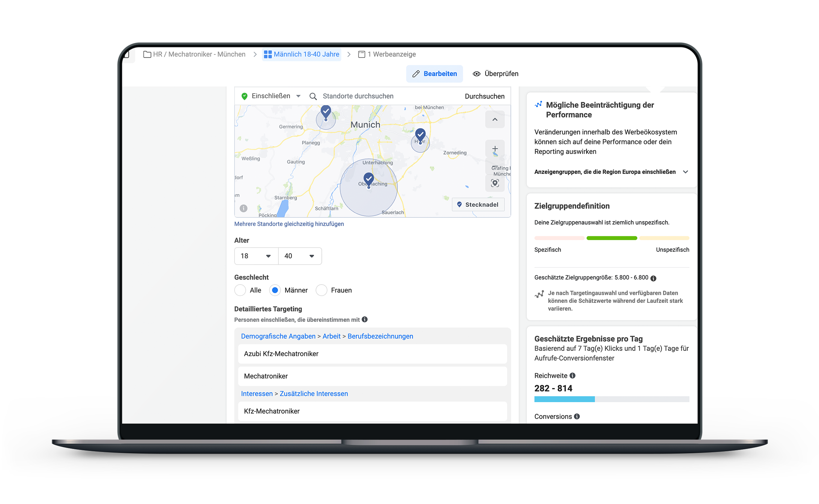Viewport: 819px width, 504px height.
Task: Click Berufsbezeichnungen link
Action: click(x=380, y=336)
